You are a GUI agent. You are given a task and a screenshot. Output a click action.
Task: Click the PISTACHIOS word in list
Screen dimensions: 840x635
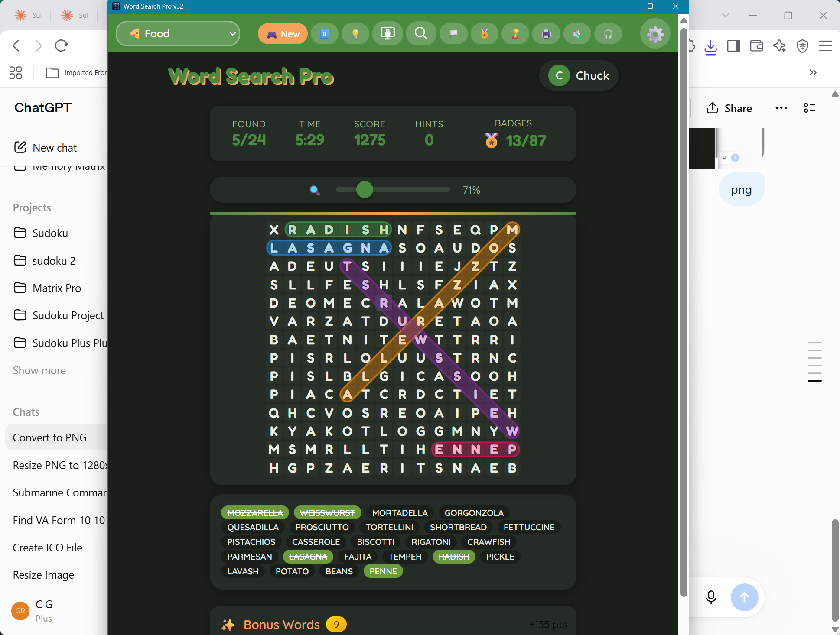[x=251, y=542]
